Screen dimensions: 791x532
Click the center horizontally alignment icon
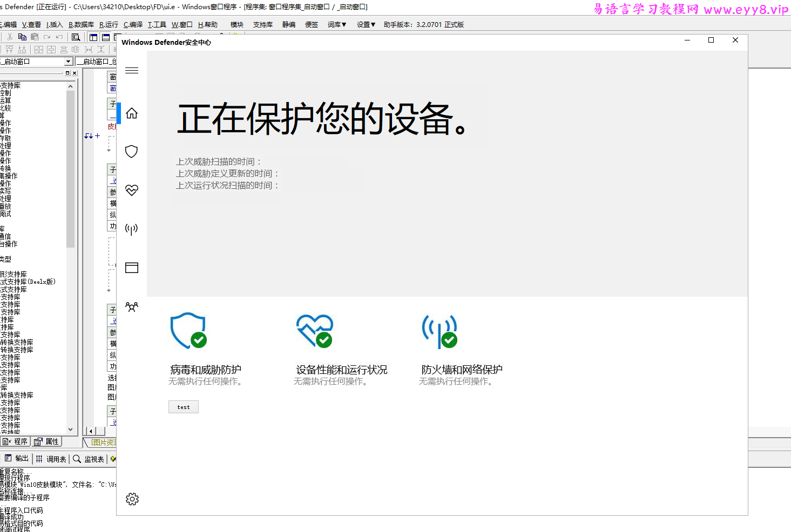pyautogui.click(x=39, y=50)
